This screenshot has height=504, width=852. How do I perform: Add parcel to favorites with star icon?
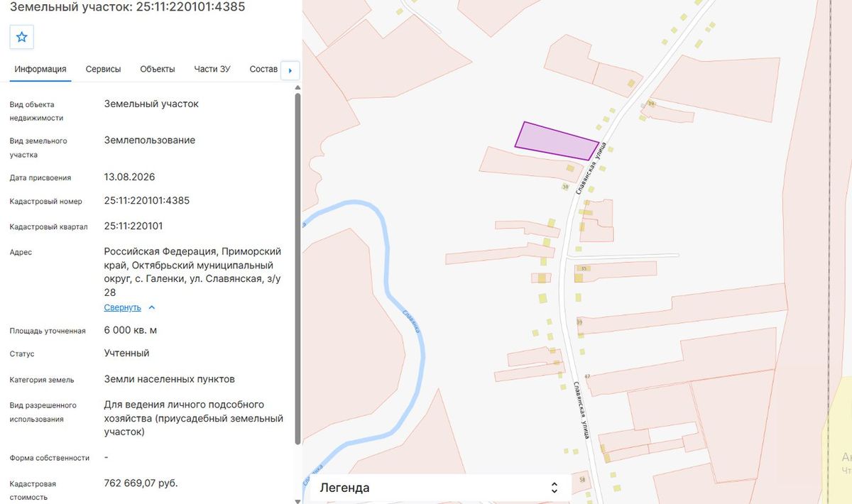tap(22, 37)
